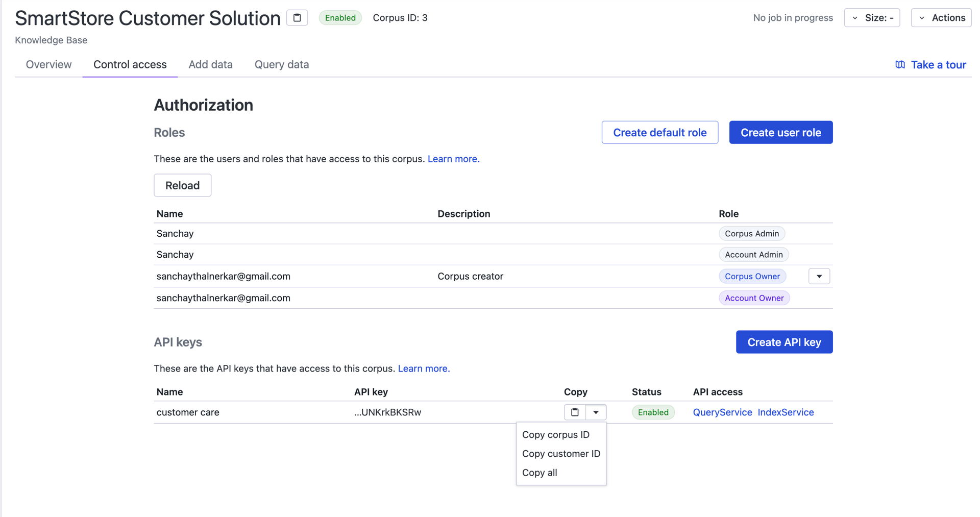The height and width of the screenshot is (517, 980).
Task: Open Learn more link under Roles
Action: coord(453,159)
